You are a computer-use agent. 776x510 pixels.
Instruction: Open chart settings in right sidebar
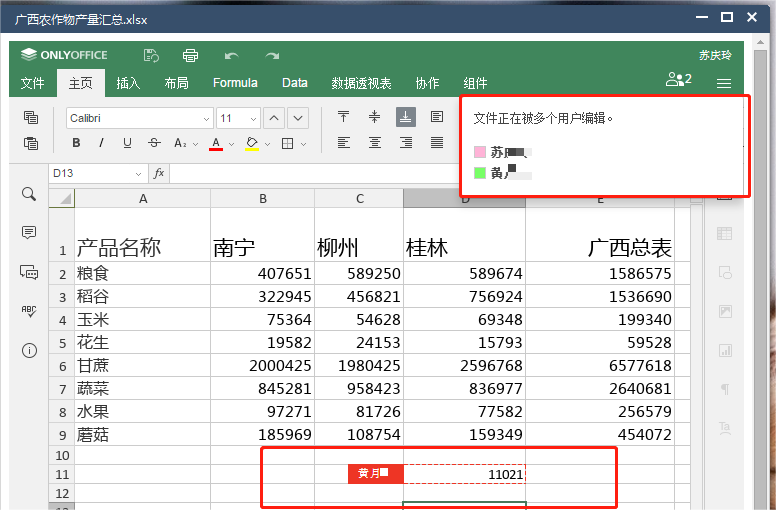725,351
